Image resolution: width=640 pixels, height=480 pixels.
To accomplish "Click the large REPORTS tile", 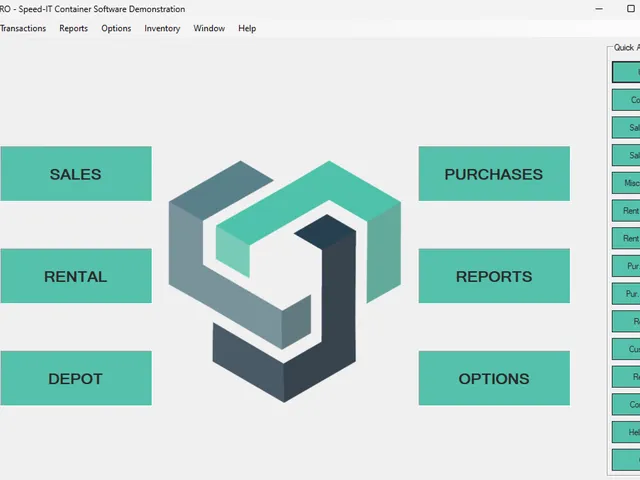I will coord(494,276).
